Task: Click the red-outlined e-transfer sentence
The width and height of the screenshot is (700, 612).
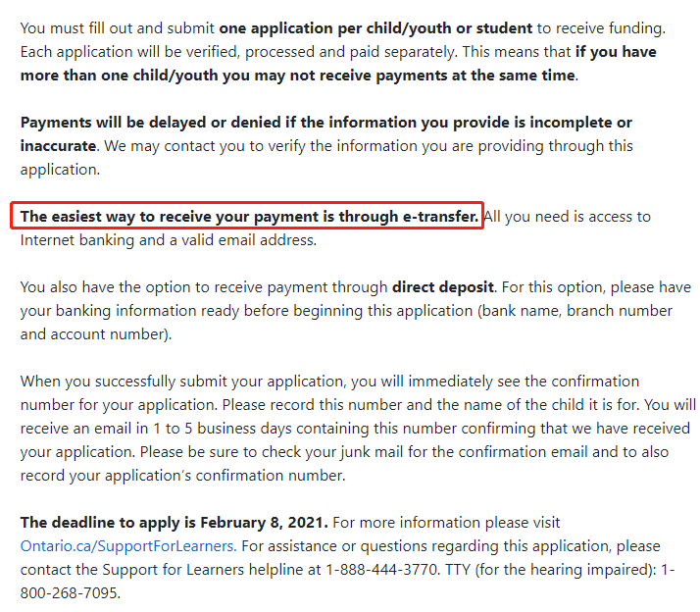Action: click(249, 216)
